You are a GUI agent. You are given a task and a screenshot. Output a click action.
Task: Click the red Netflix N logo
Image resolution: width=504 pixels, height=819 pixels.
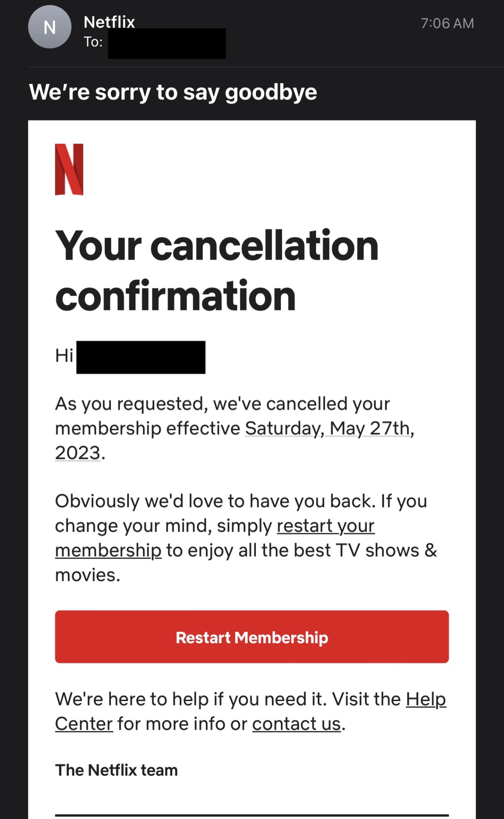[x=69, y=169]
